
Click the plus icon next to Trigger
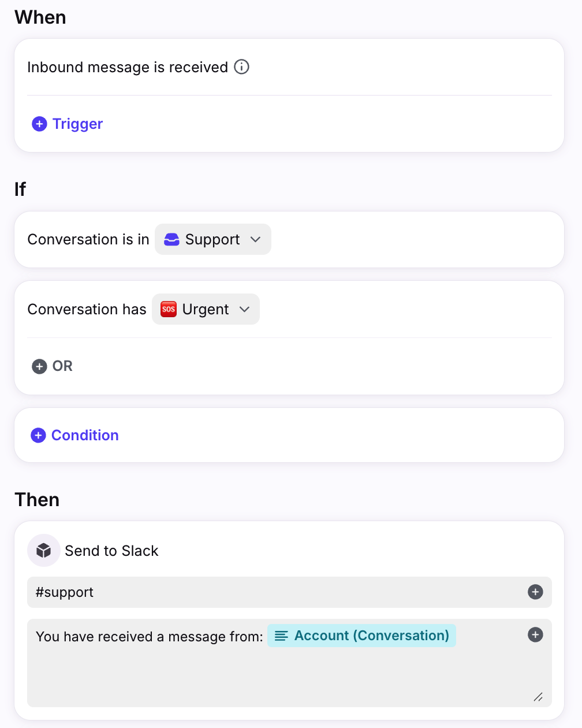coord(39,124)
